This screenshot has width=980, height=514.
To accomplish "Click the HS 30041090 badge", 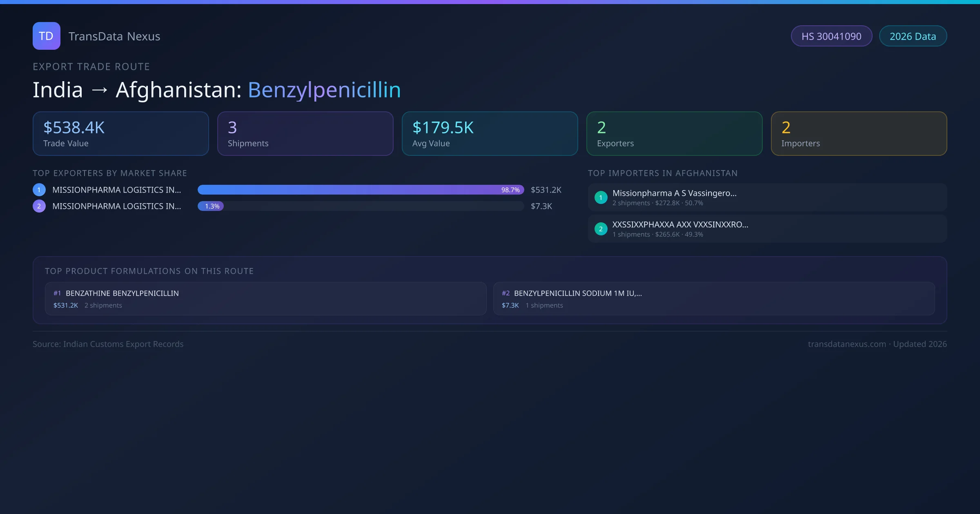I will pos(831,36).
